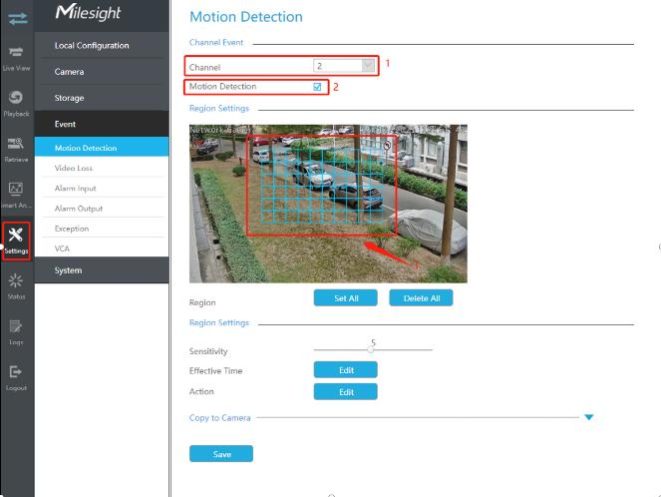661x497 pixels.
Task: Open the Playback icon in sidebar
Action: pos(16,98)
